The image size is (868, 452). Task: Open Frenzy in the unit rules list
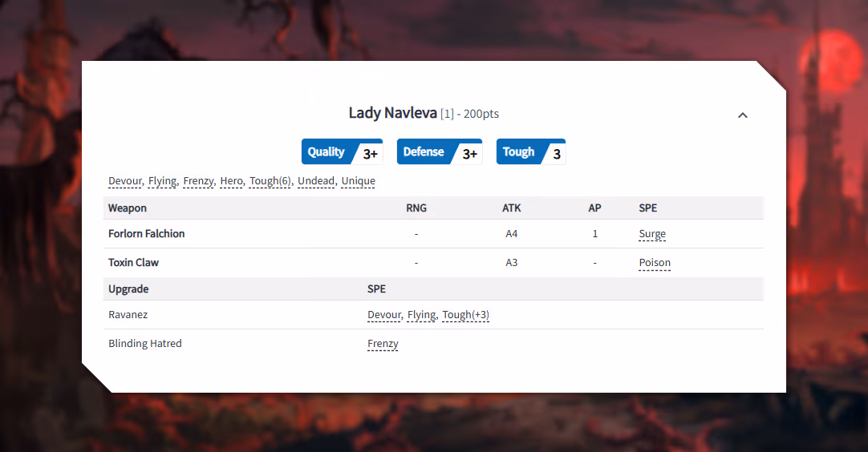point(198,181)
